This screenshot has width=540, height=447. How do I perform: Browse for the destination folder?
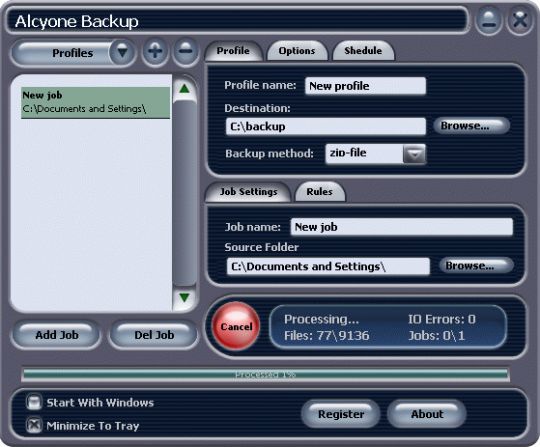pos(471,126)
